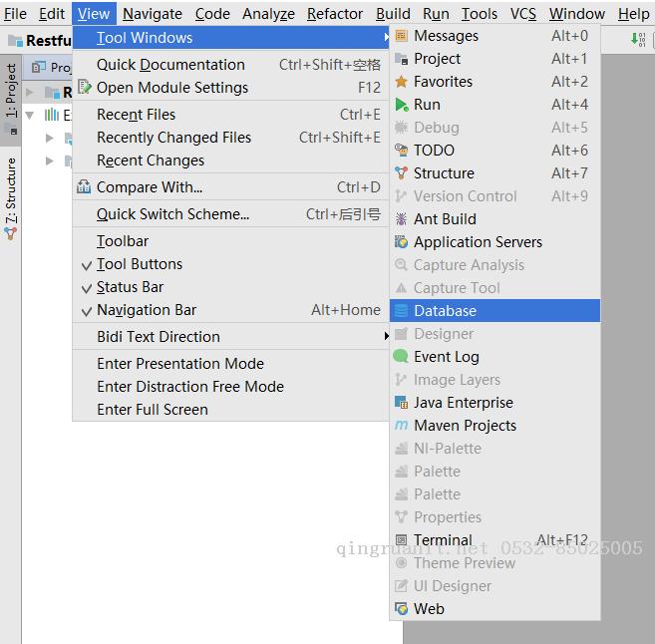This screenshot has width=655, height=644.
Task: Open the Build menu
Action: [393, 14]
